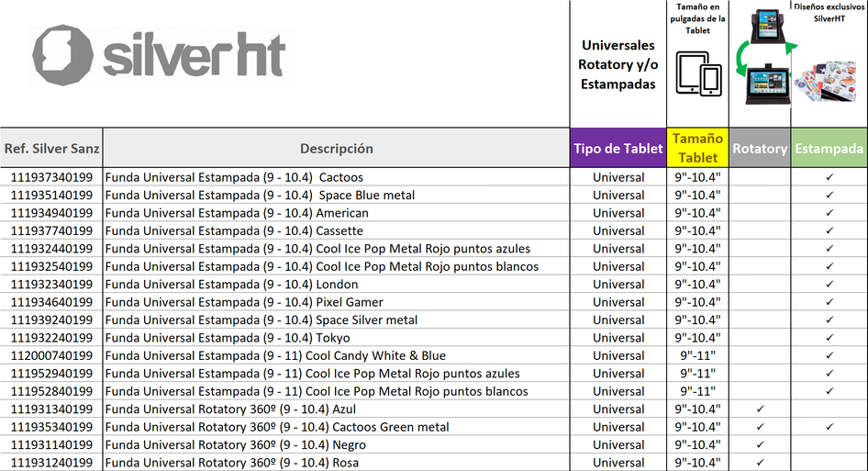Click the Rotatory checkmark for Negro row

pos(760,444)
